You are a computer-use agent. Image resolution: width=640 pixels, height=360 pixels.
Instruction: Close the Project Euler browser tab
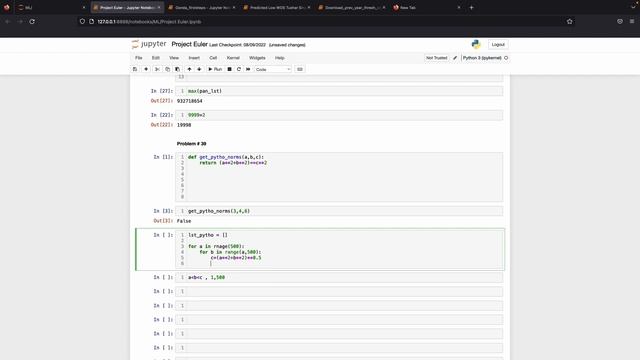coord(159,7)
